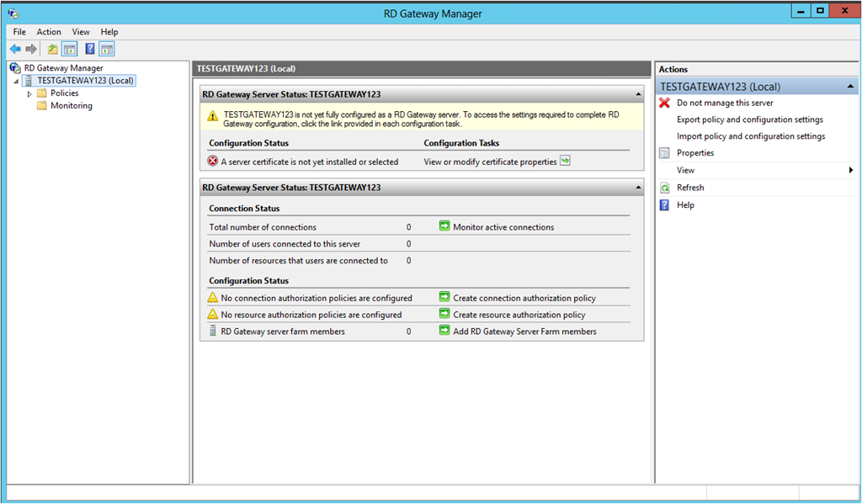Click Help in the Actions pane
The width and height of the screenshot is (862, 504).
click(x=685, y=205)
